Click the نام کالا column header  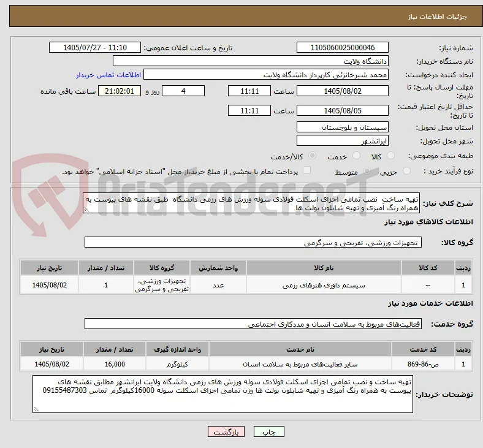click(324, 268)
